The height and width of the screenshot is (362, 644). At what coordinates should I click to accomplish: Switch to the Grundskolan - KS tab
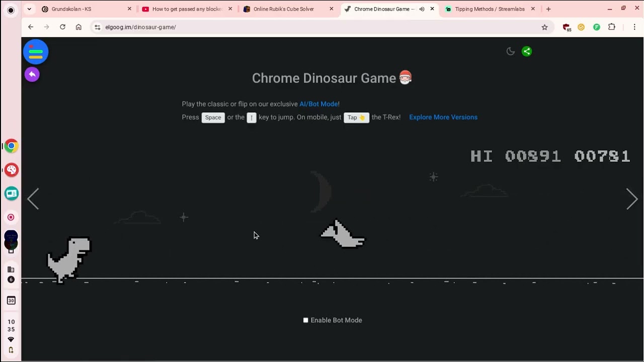[71, 9]
